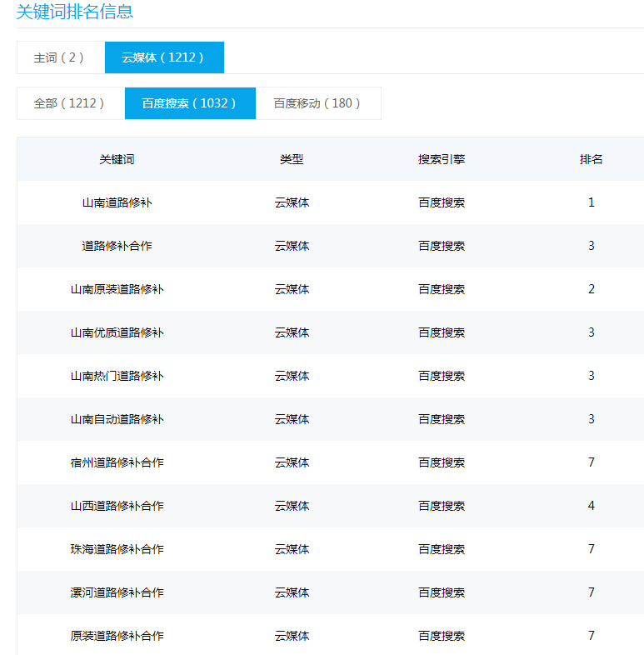
Task: Select keyword 宿州道路修补合作
Action: tap(117, 462)
